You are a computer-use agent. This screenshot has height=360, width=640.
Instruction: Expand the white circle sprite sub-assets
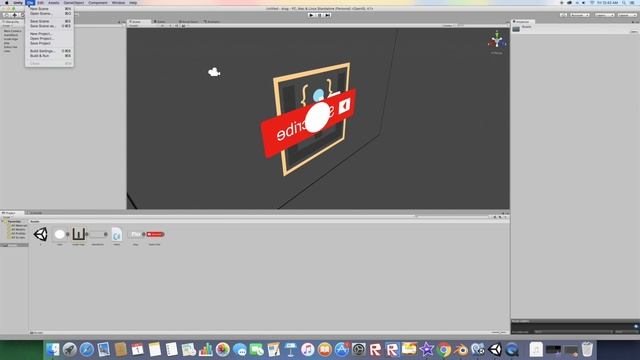pyautogui.click(x=68, y=234)
